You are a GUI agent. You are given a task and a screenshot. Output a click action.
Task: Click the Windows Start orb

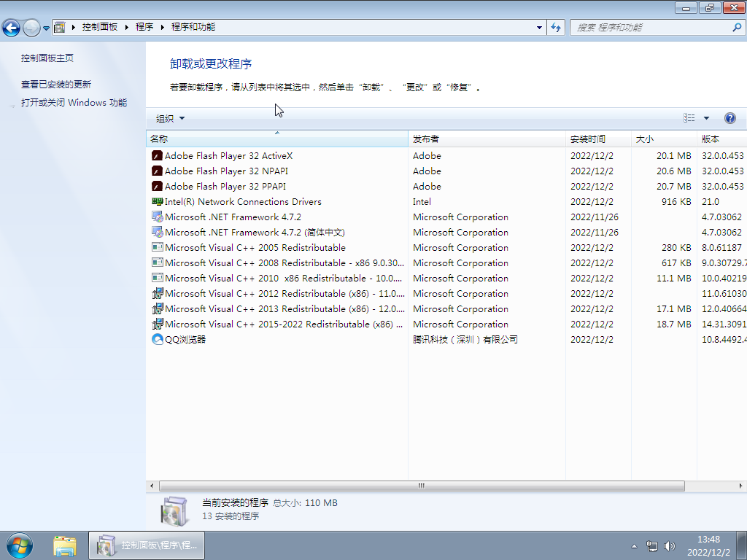tap(19, 545)
